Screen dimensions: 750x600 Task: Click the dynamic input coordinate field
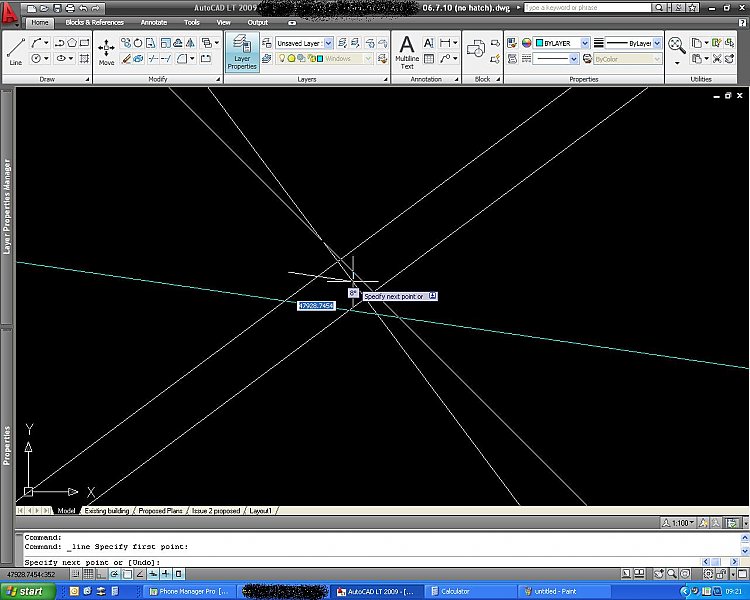316,305
